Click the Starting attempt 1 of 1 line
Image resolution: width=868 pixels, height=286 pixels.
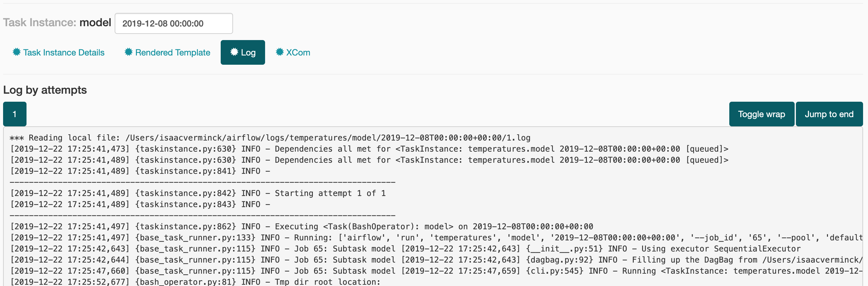click(198, 193)
